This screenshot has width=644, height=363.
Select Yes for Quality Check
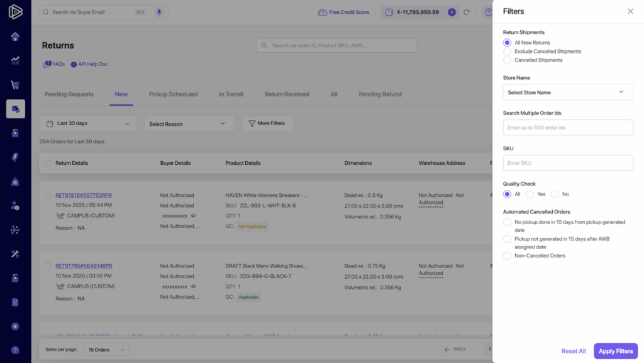530,194
